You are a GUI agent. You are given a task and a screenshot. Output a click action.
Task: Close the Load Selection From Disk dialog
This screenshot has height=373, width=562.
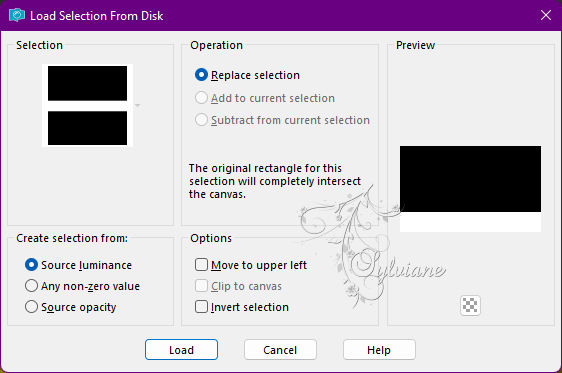(546, 15)
